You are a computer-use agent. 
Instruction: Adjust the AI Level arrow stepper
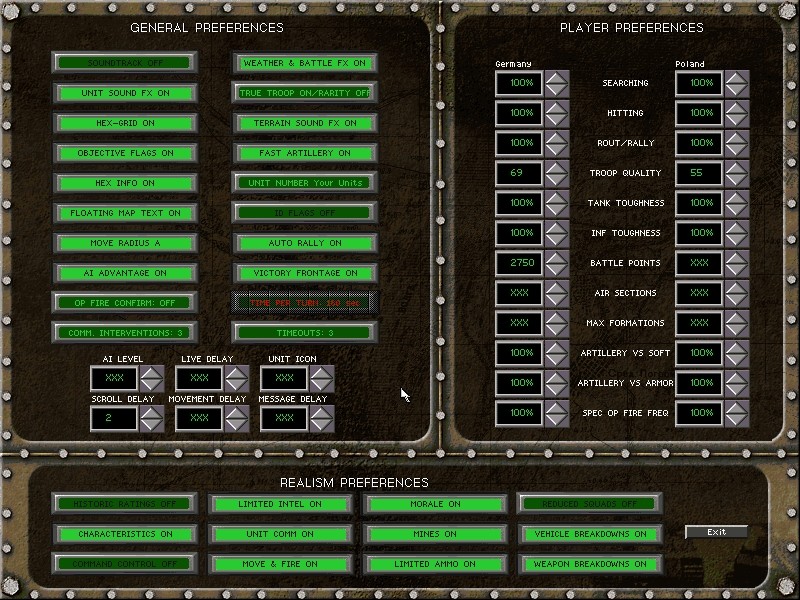click(152, 379)
